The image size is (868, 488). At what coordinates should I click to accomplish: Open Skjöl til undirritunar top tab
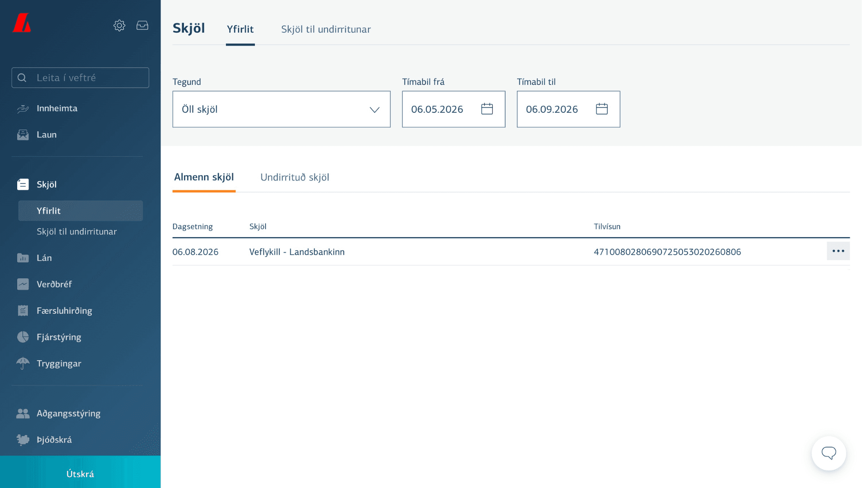[326, 29]
